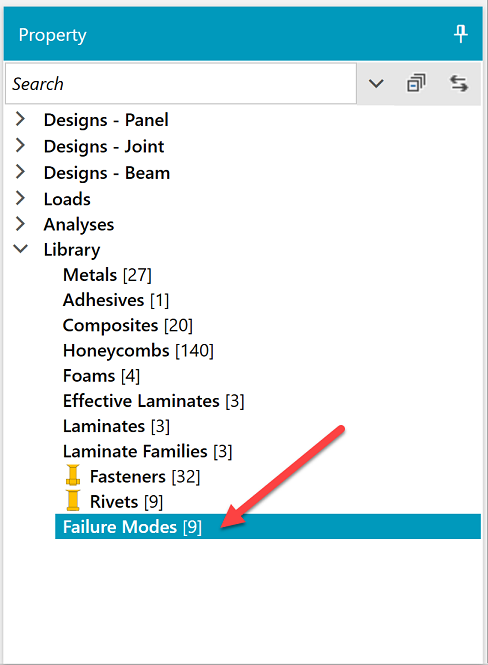
Task: Collapse the Library node
Action: tap(20, 249)
